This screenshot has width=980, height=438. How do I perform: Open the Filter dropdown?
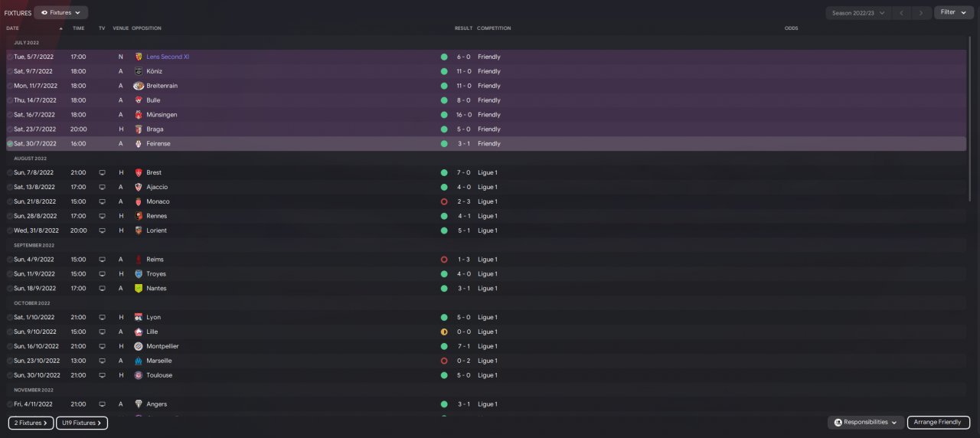coord(953,12)
